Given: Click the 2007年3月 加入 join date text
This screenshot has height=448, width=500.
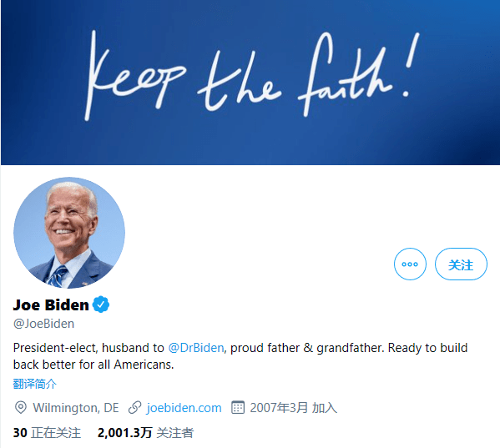Looking at the screenshot, I should 293,408.
